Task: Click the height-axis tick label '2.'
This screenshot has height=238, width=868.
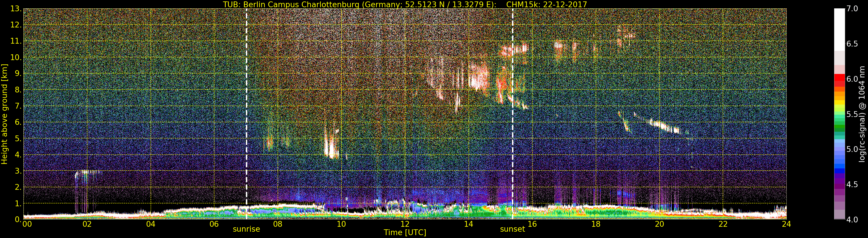Action: [18, 187]
